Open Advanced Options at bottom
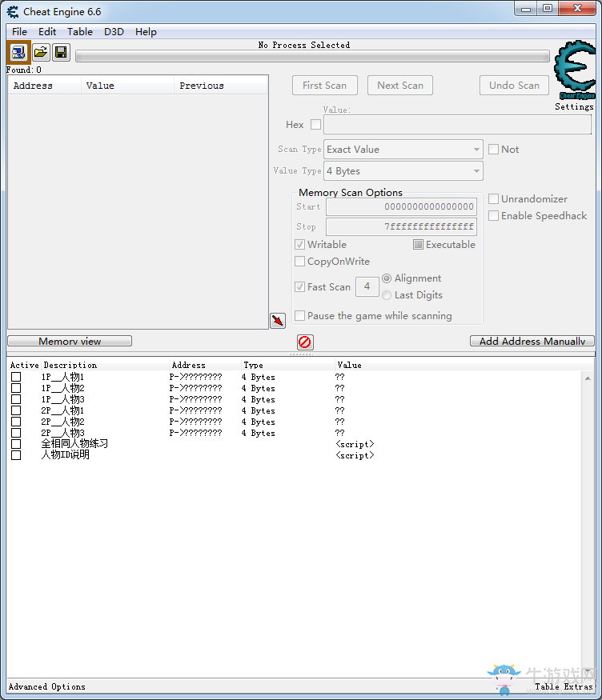 [x=47, y=686]
